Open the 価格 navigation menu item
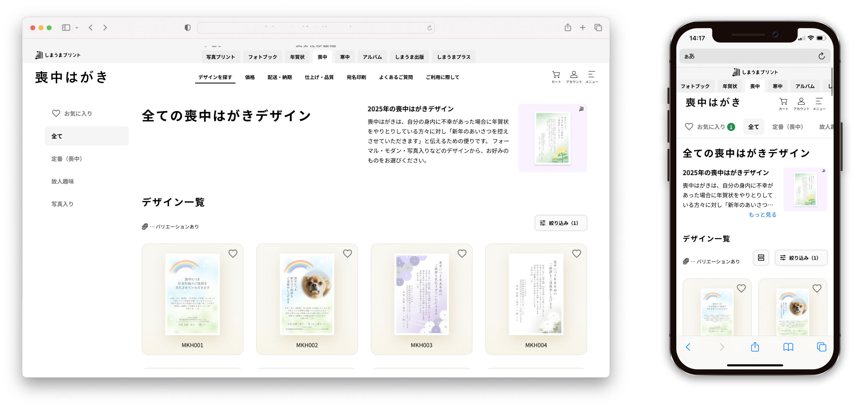The width and height of the screenshot is (868, 407). [x=250, y=77]
